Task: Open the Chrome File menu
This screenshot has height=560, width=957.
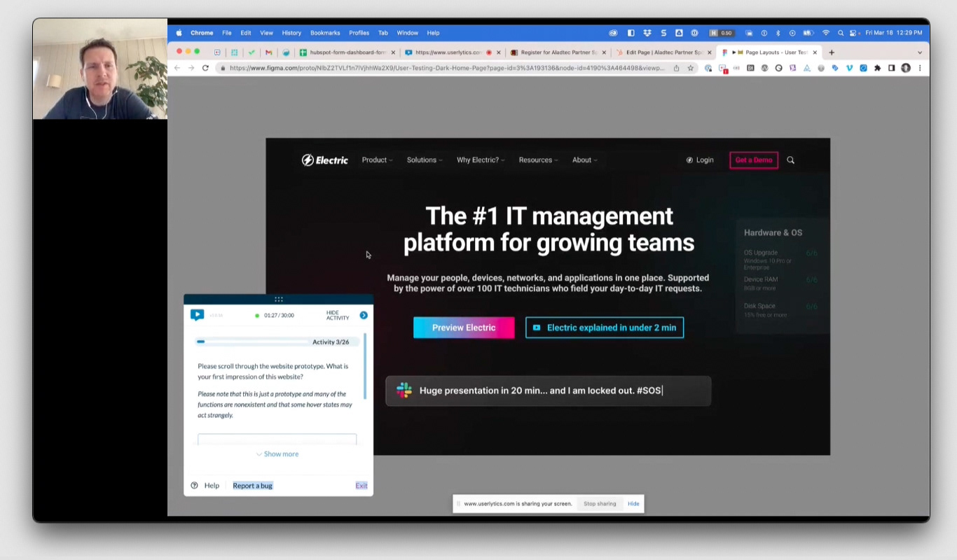Action: (x=227, y=33)
